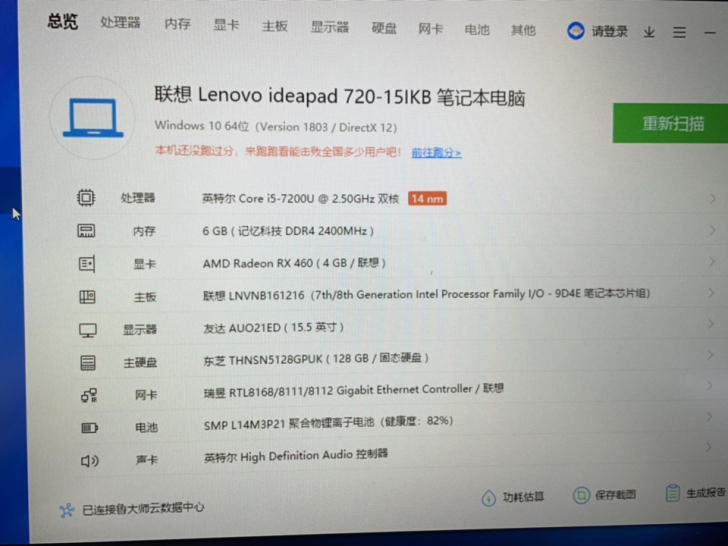The height and width of the screenshot is (546, 728).
Task: Expand the 显示器 row chevron
Action: tap(711, 324)
